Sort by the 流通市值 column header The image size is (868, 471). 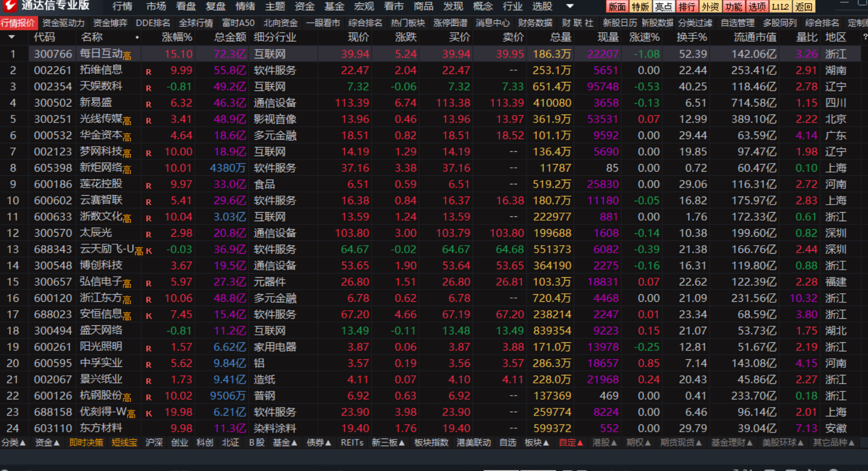755,37
